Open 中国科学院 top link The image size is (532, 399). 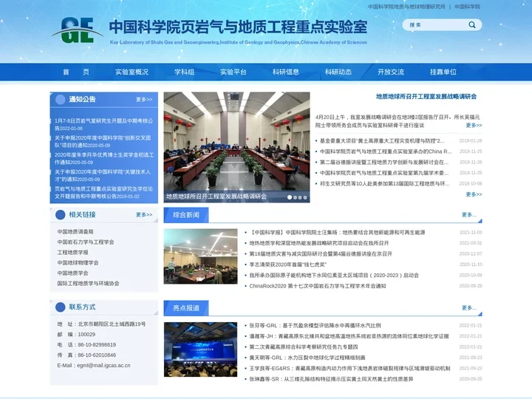tap(467, 7)
